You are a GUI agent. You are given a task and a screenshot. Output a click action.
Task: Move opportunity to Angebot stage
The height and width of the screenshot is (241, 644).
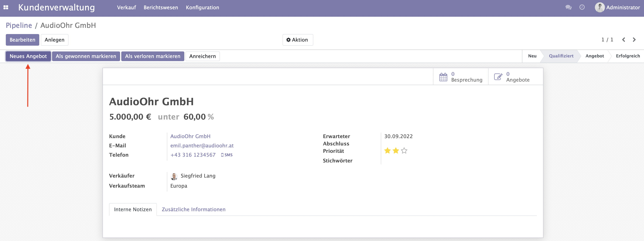click(x=594, y=56)
